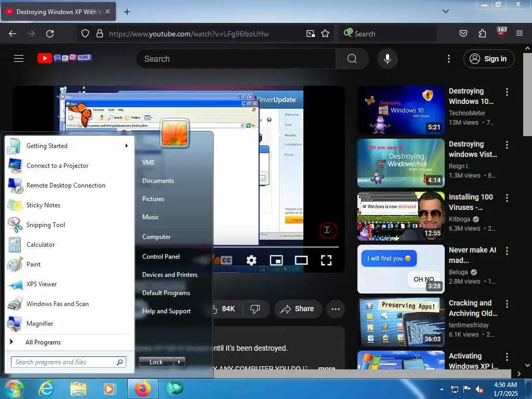Screen dimensions: 532x399
Task: Click the Lock button
Action: point(156,362)
